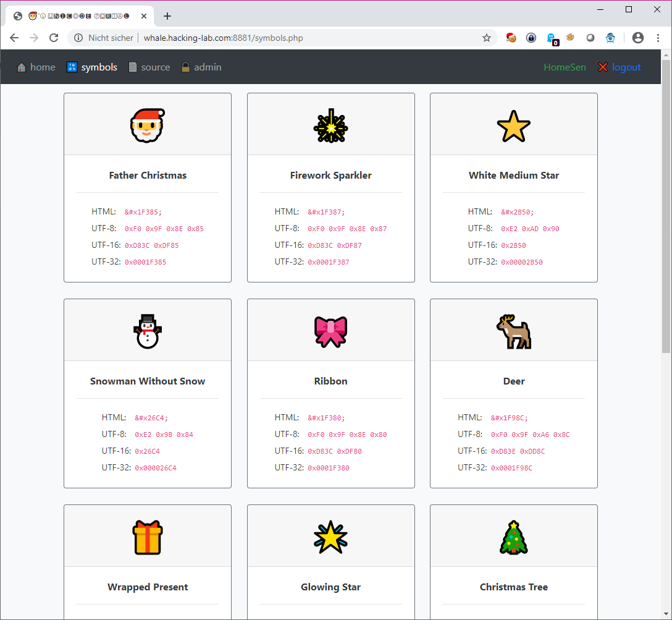Go back with the browser back arrow

tap(14, 38)
